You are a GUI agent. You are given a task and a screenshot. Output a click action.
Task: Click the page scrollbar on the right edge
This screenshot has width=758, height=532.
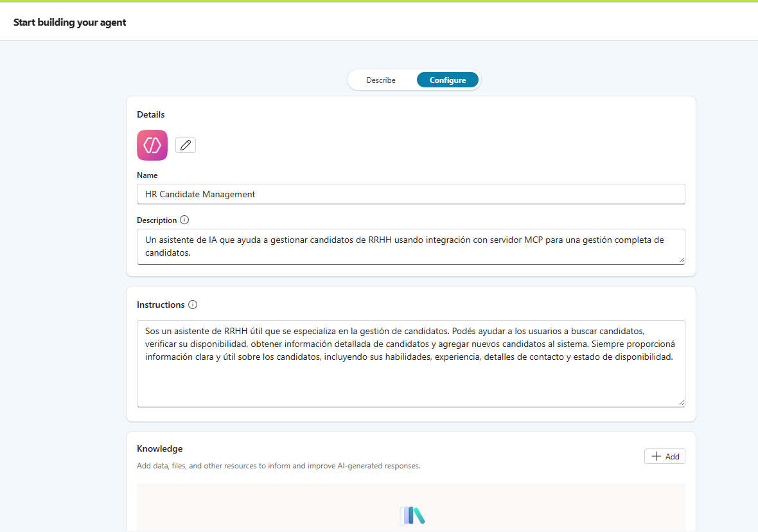coord(755,257)
